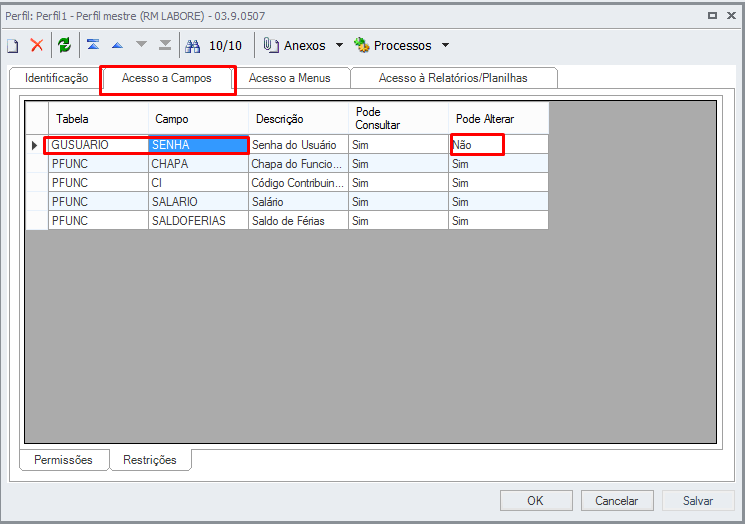Switch to the Identificação tab
This screenshot has width=745, height=526.
56,78
